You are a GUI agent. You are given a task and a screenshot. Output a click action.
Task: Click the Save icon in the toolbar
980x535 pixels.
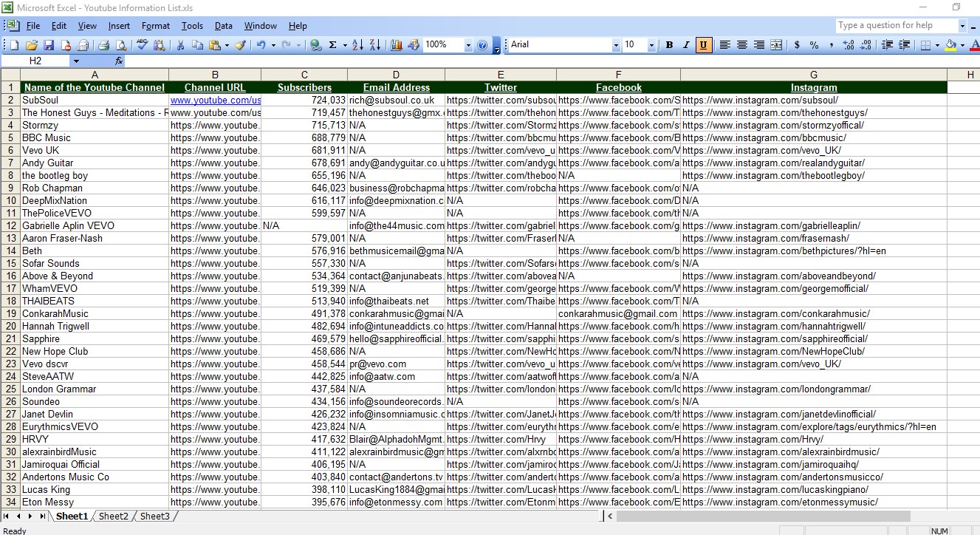click(x=49, y=45)
